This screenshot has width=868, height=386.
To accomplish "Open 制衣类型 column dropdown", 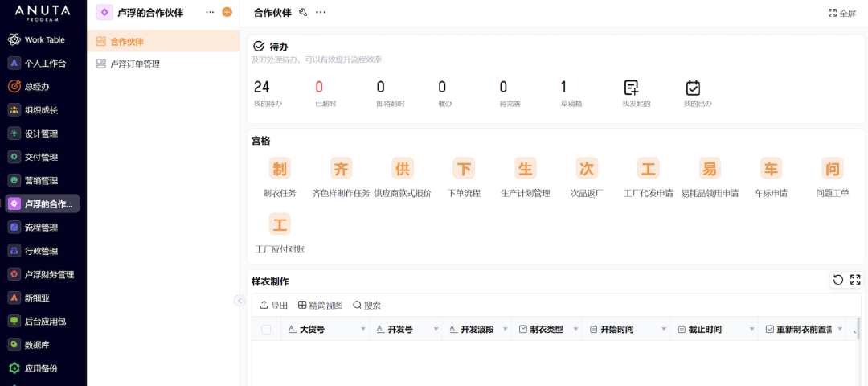I will point(575,330).
